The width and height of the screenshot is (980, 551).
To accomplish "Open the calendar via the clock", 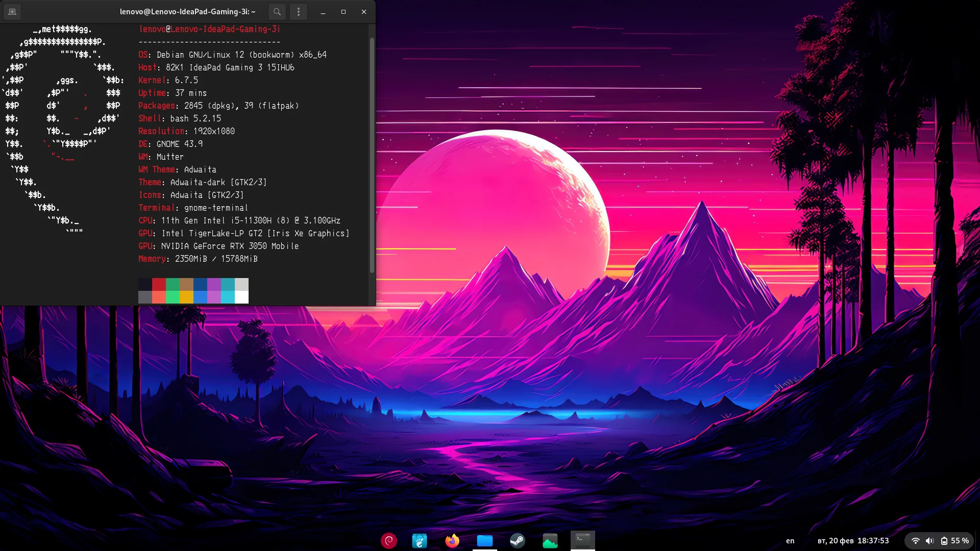I will tap(852, 540).
